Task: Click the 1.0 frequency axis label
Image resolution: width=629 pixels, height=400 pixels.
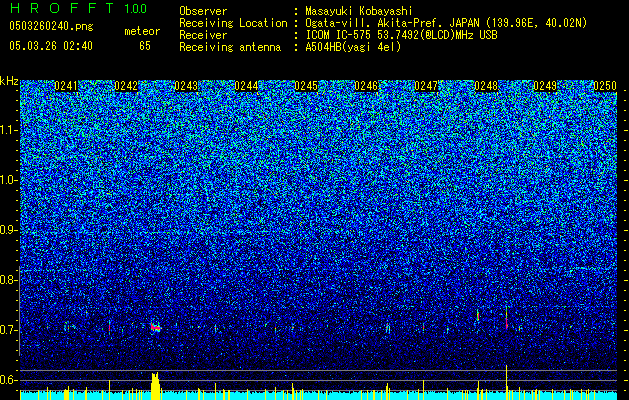Action: click(9, 180)
